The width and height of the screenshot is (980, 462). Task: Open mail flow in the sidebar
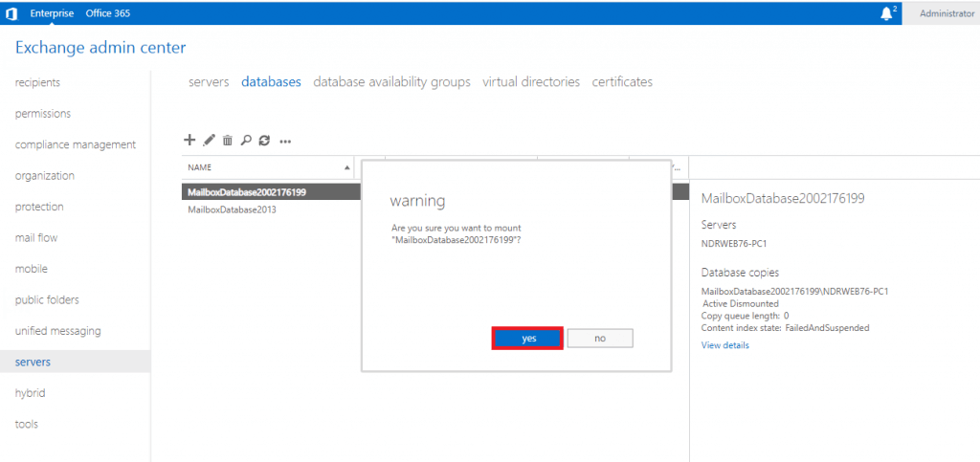(36, 238)
